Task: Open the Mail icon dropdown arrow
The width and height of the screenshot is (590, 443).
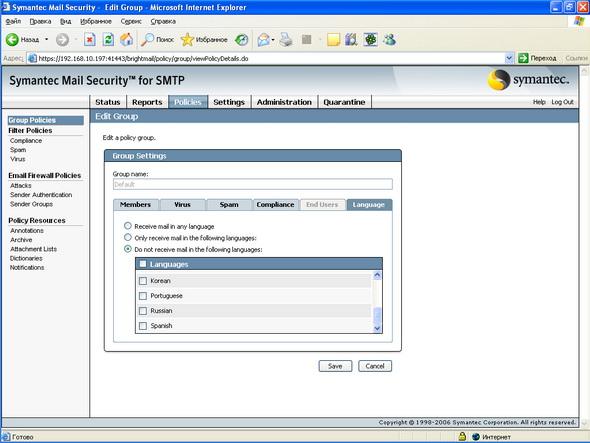Action: tap(273, 40)
